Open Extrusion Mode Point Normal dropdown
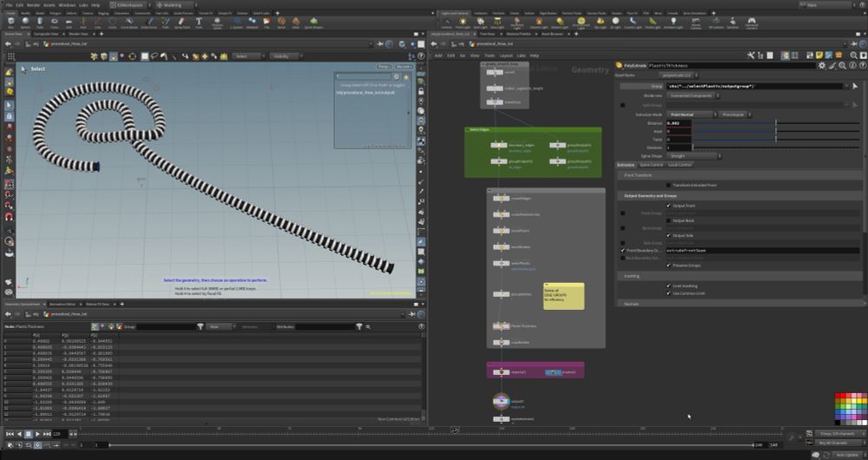 691,114
